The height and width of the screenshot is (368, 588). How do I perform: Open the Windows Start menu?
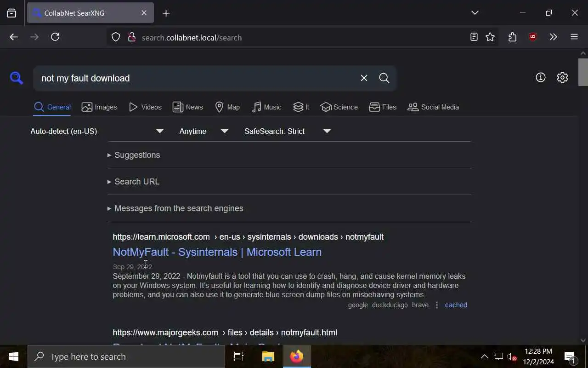point(14,356)
